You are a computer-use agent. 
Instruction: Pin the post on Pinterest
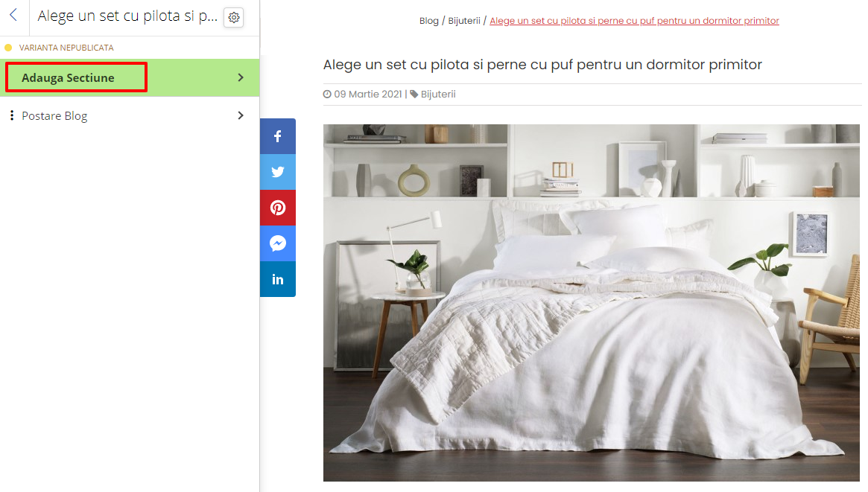click(278, 208)
